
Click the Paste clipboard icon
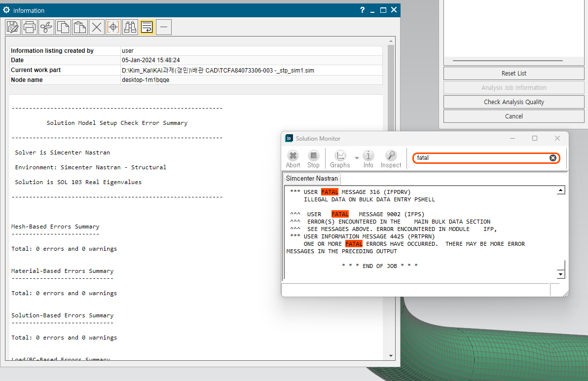click(80, 27)
